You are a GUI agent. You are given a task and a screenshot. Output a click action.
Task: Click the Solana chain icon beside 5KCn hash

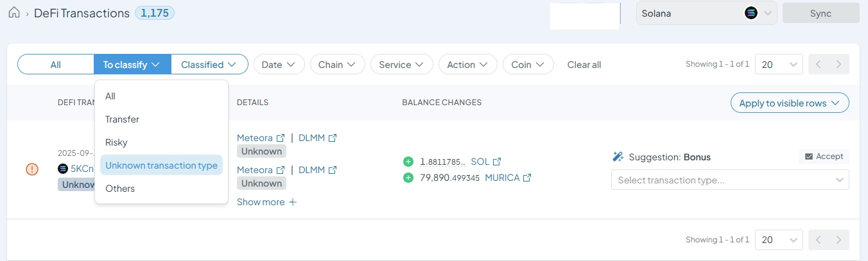[63, 169]
